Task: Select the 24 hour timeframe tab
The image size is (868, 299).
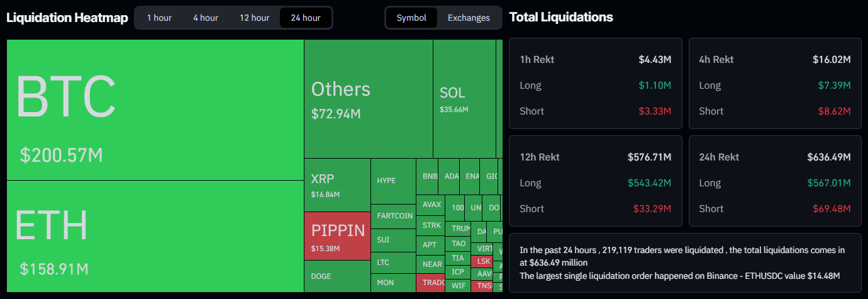Action: (x=306, y=18)
